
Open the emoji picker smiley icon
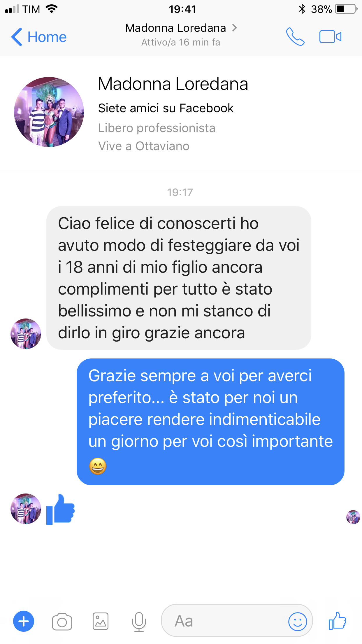click(298, 622)
